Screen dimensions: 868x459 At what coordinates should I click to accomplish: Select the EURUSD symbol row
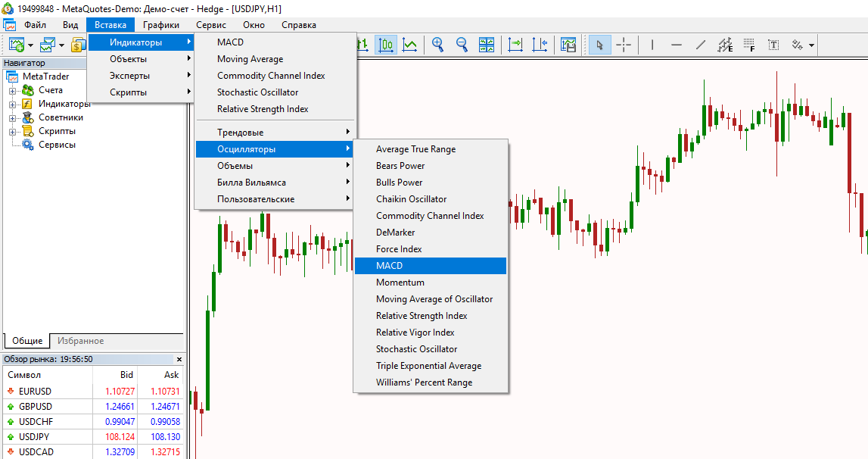click(36, 392)
